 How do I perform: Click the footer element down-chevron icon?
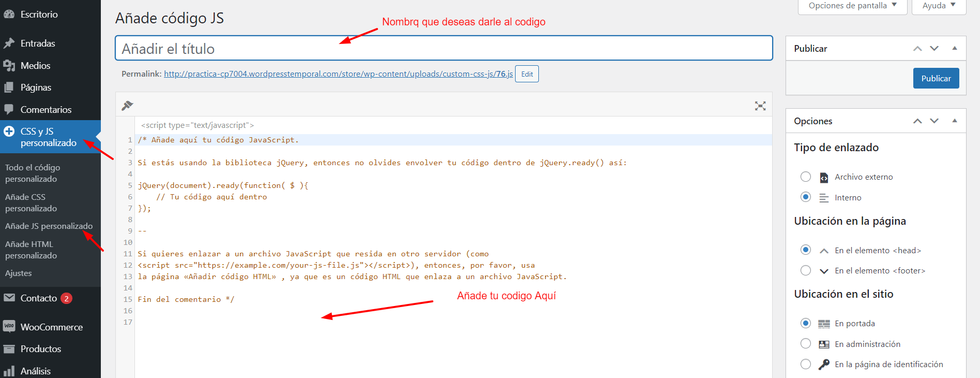click(824, 271)
